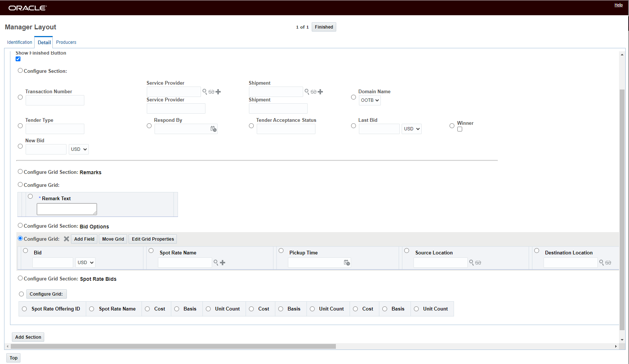Click the Spot Rate Name plus icon
This screenshot has width=629, height=364.
click(223, 263)
